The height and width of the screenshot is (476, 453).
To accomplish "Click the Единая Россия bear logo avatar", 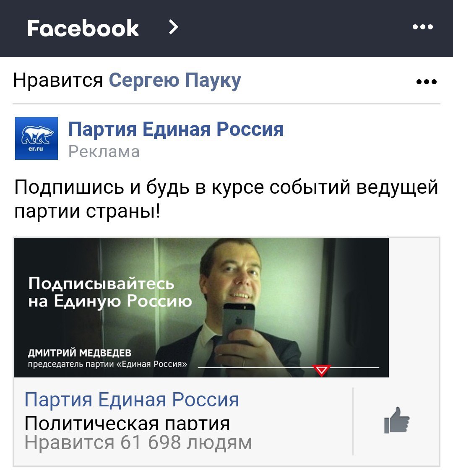I will [36, 138].
